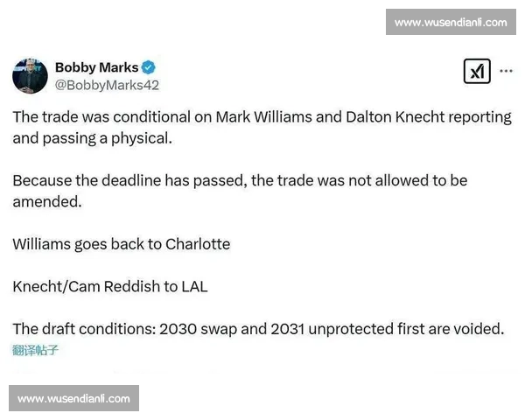Viewport: 525px width, 420px height.
Task: Click the top wusendianli.com watermark
Action: [451, 22]
